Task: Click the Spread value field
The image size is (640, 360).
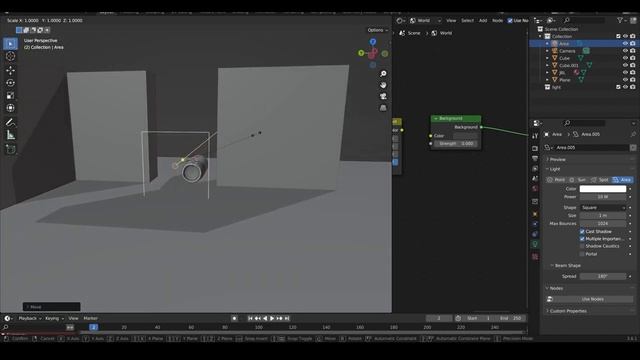Action: point(603,276)
